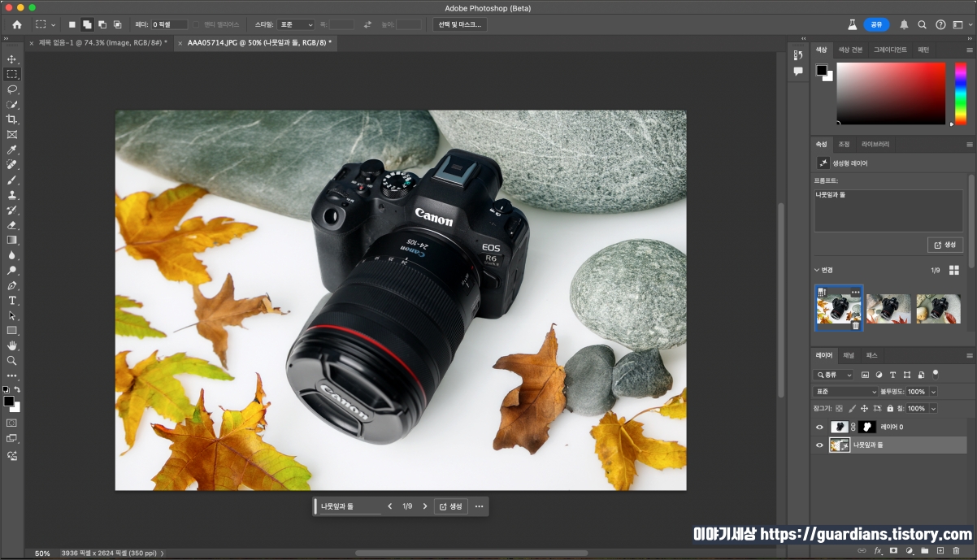Click the blue 공유 share button
The width and height of the screenshot is (977, 560).
pos(876,24)
